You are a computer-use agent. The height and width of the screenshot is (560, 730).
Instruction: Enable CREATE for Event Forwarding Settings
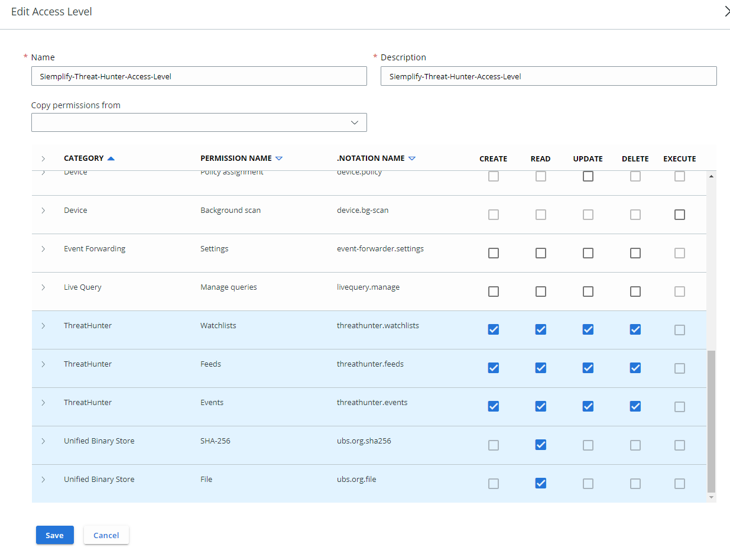tap(494, 253)
